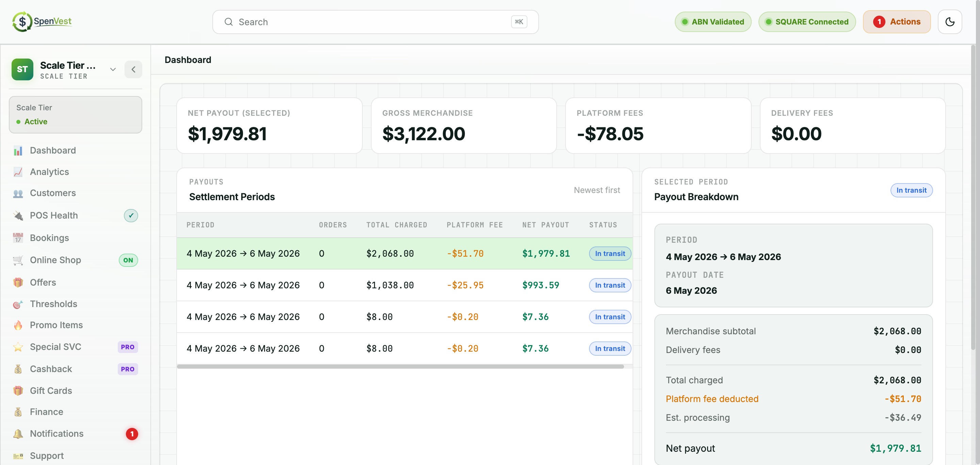
Task: Click Newest first sort label
Action: pos(597,190)
